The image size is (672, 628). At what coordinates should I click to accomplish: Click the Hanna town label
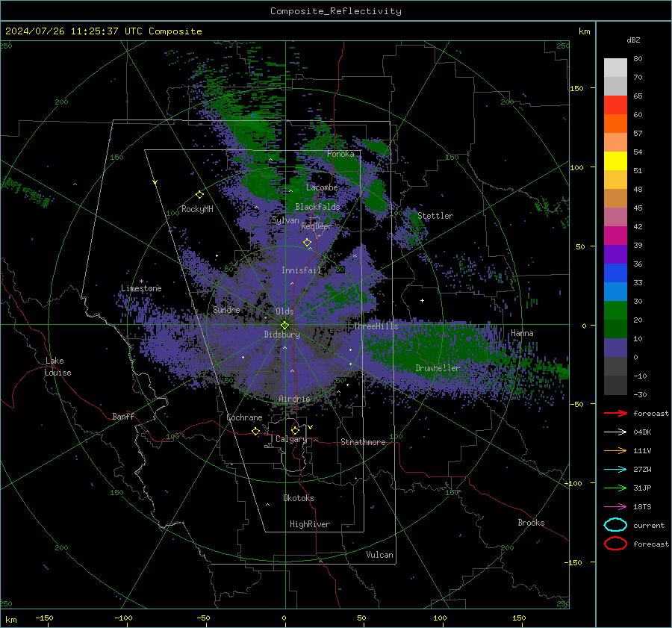click(522, 333)
